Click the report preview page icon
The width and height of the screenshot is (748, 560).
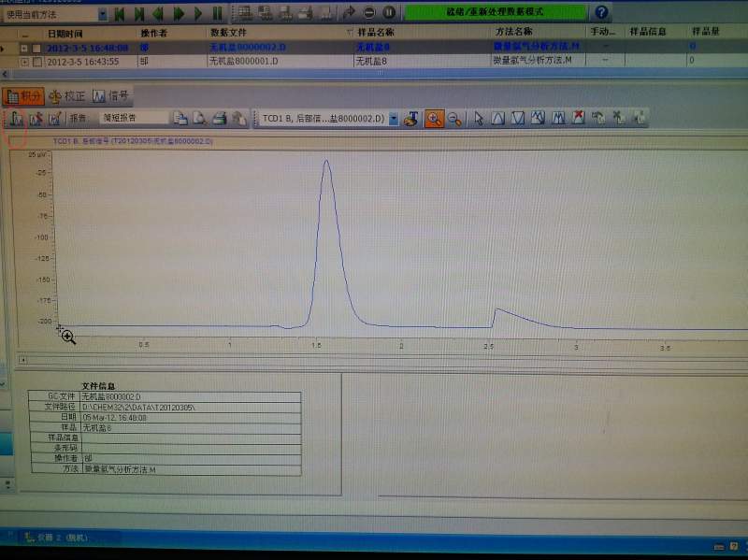[180, 119]
